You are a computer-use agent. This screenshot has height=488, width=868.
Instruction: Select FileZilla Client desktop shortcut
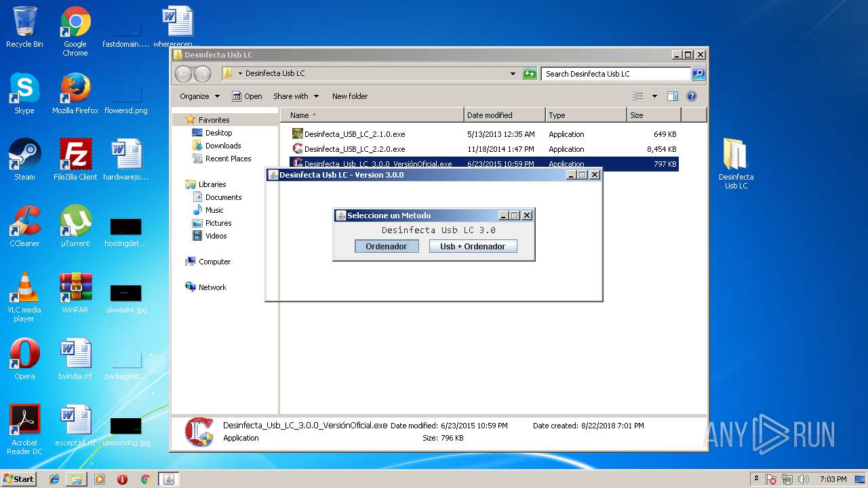75,160
